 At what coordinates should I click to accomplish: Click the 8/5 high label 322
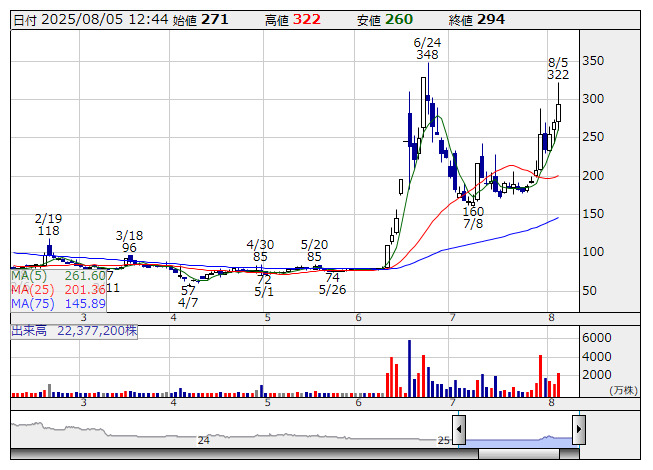click(558, 75)
